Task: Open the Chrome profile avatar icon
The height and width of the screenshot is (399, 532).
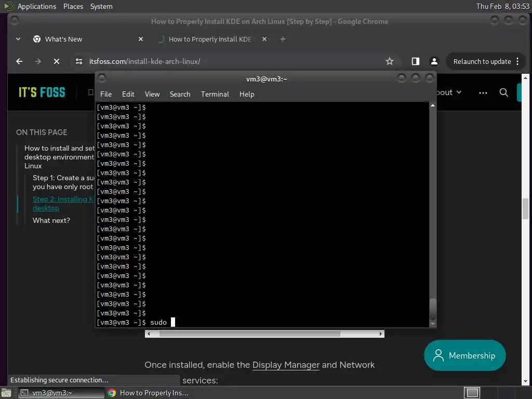Action: pyautogui.click(x=434, y=61)
